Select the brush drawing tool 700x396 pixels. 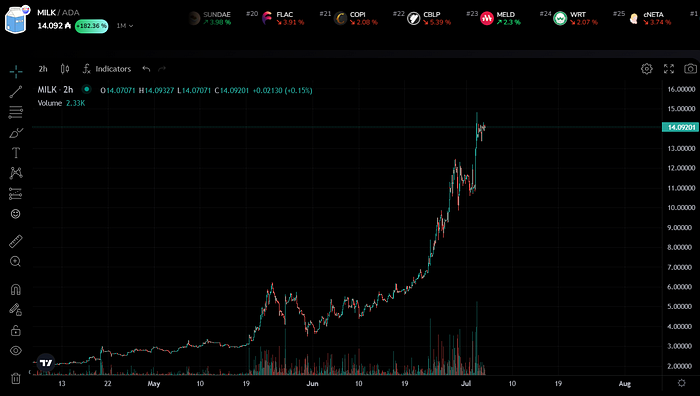[16, 133]
